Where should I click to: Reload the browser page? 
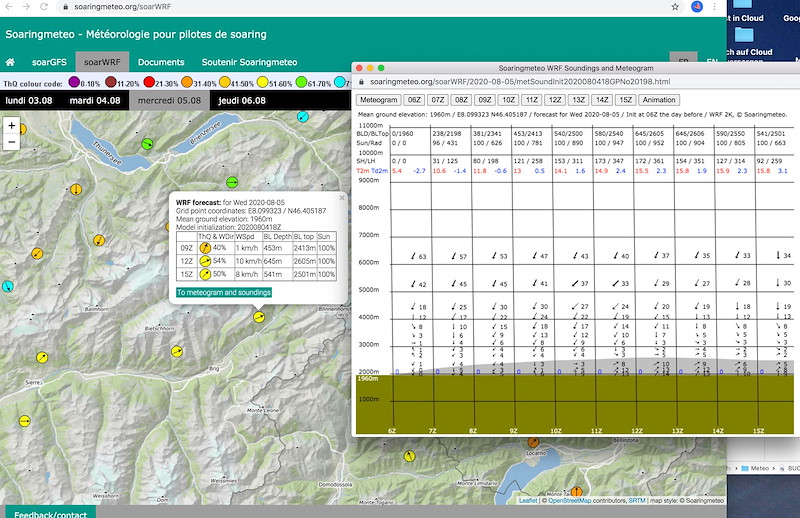click(44, 7)
